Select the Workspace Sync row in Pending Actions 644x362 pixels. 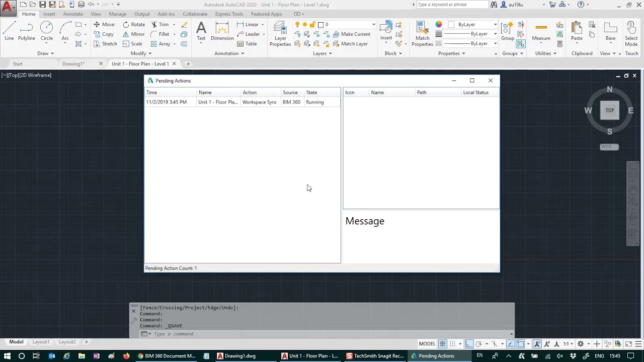click(243, 102)
